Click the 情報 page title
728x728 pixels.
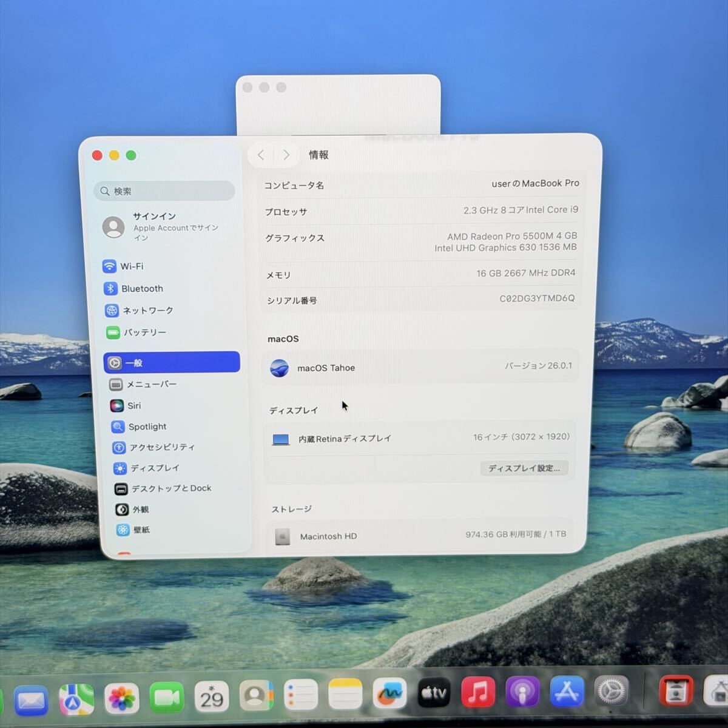click(x=318, y=155)
